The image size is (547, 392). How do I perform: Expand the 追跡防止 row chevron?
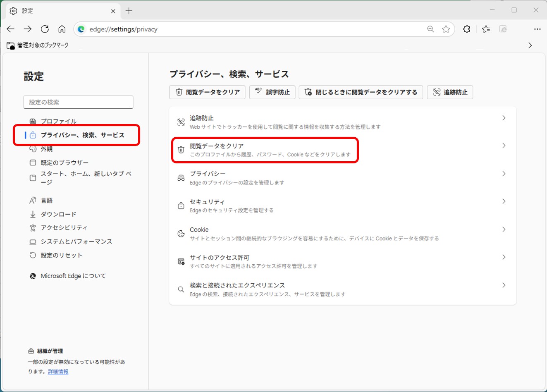tap(504, 118)
